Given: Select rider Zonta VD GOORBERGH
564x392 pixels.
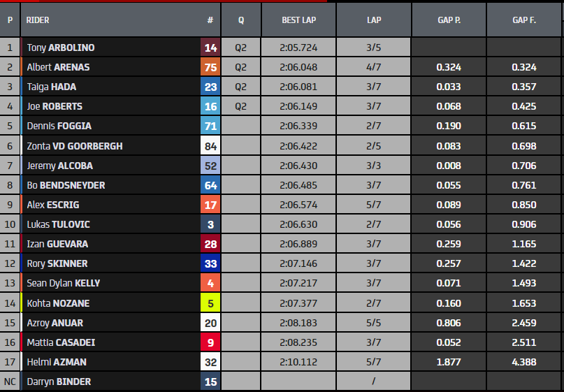Looking at the screenshot, I should (75, 146).
